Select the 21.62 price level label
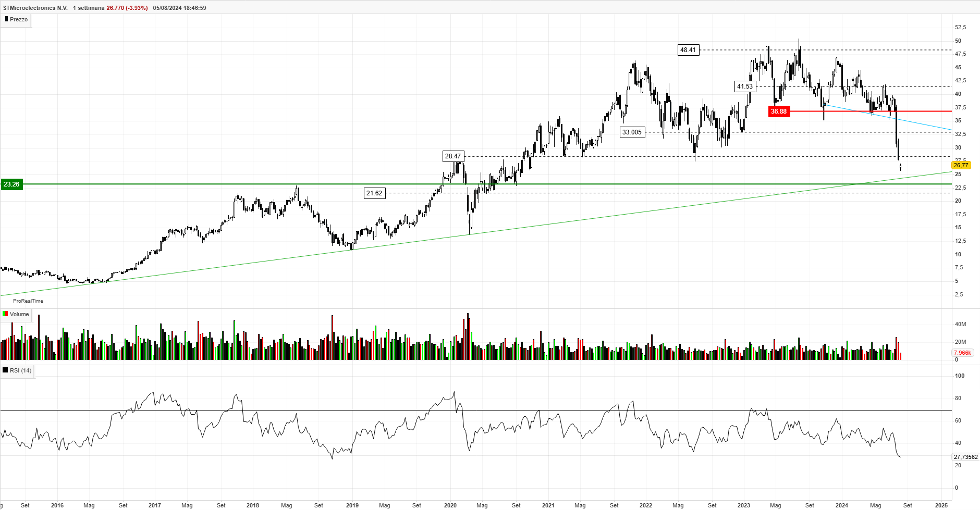 374,193
